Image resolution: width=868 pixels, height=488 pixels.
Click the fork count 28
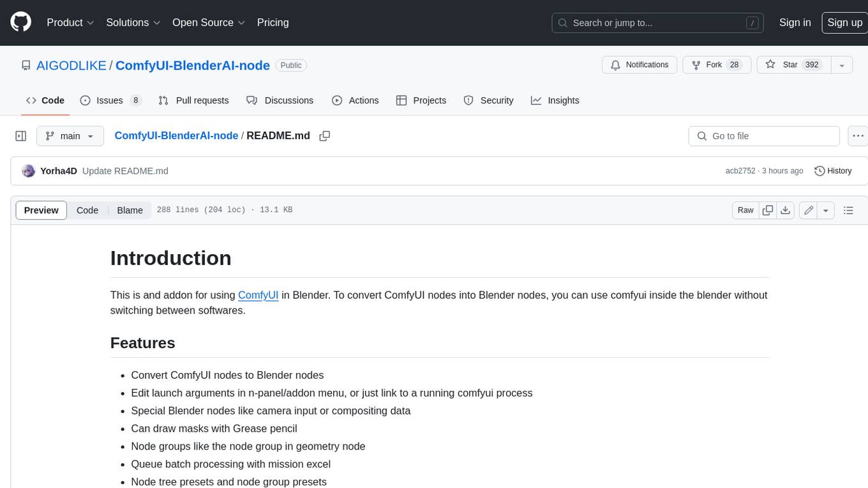pos(734,65)
